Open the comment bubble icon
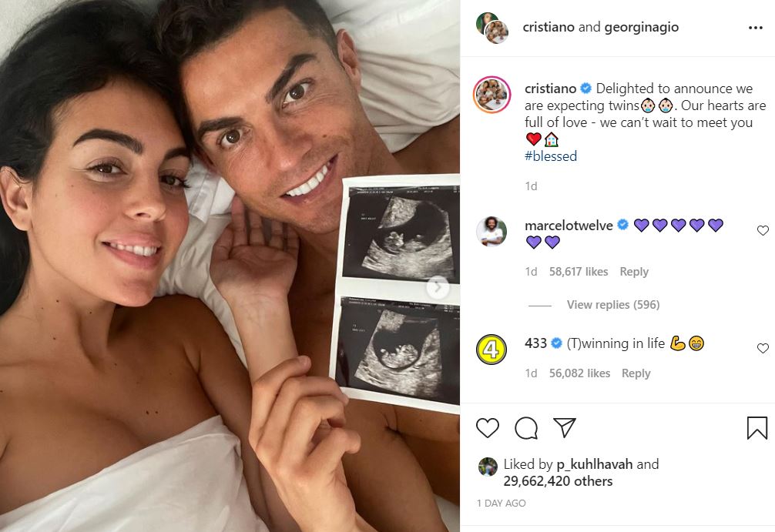This screenshot has height=532, width=775. (x=526, y=428)
